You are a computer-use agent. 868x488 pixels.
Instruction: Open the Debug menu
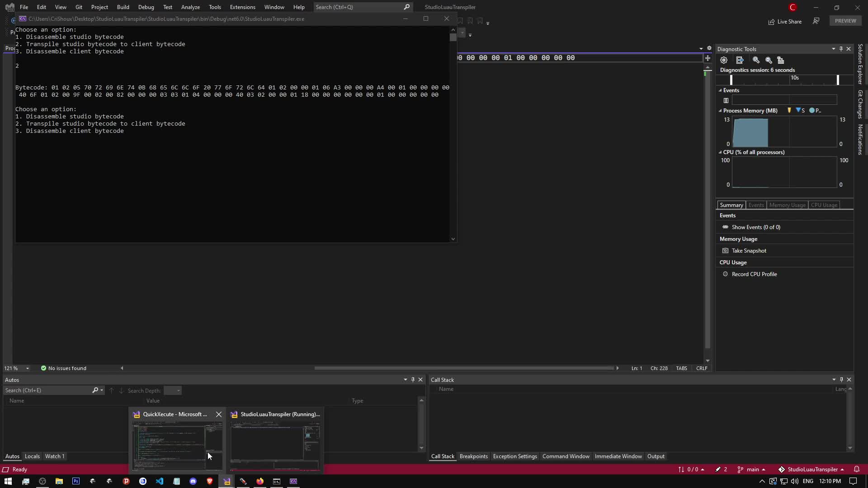(x=146, y=7)
